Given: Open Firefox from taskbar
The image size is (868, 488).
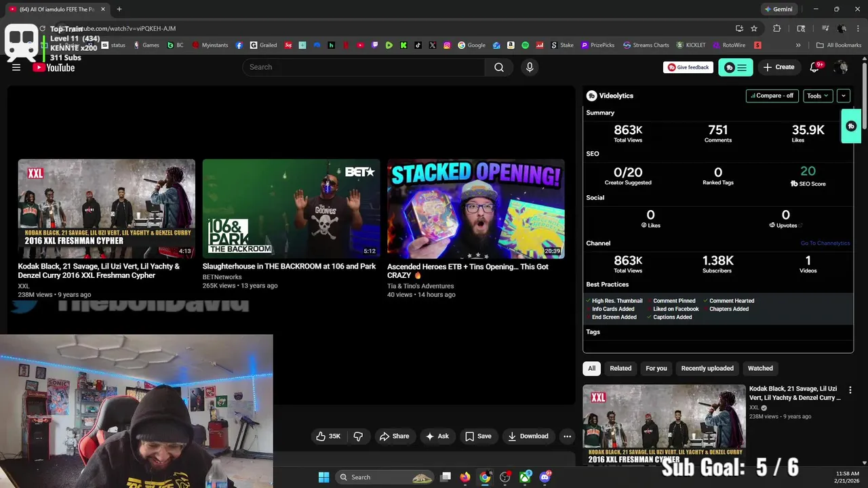Looking at the screenshot, I should tap(465, 477).
